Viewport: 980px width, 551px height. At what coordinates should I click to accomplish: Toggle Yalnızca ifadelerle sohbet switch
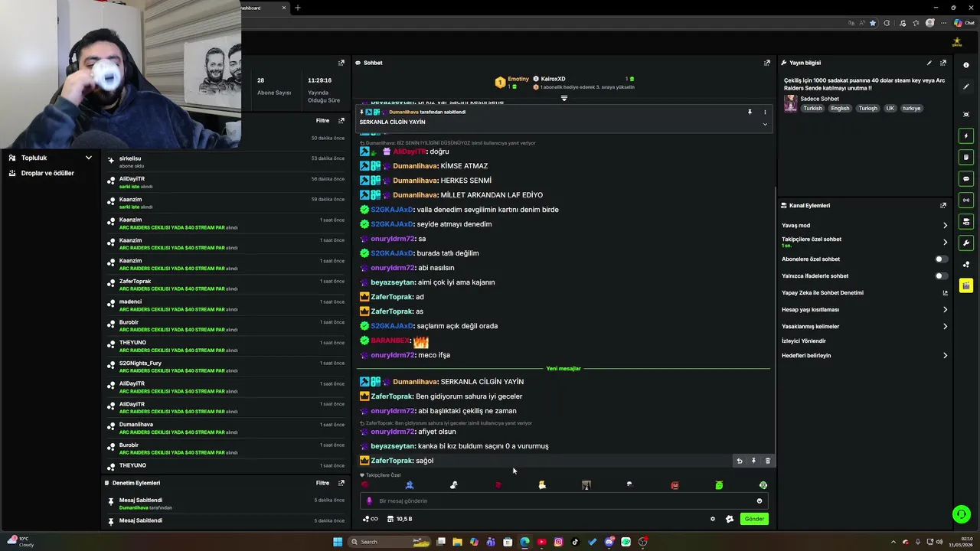941,275
